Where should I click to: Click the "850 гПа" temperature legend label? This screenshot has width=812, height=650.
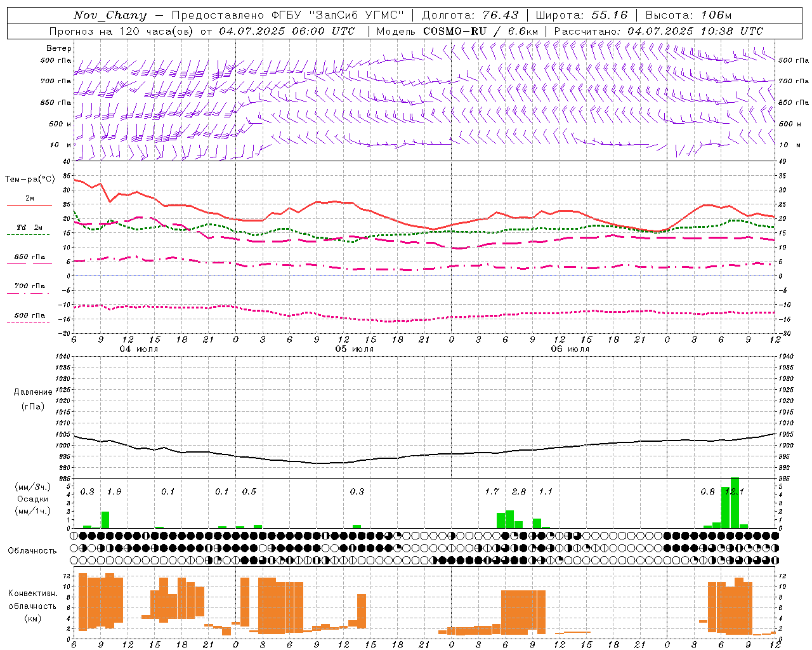pyautogui.click(x=30, y=257)
